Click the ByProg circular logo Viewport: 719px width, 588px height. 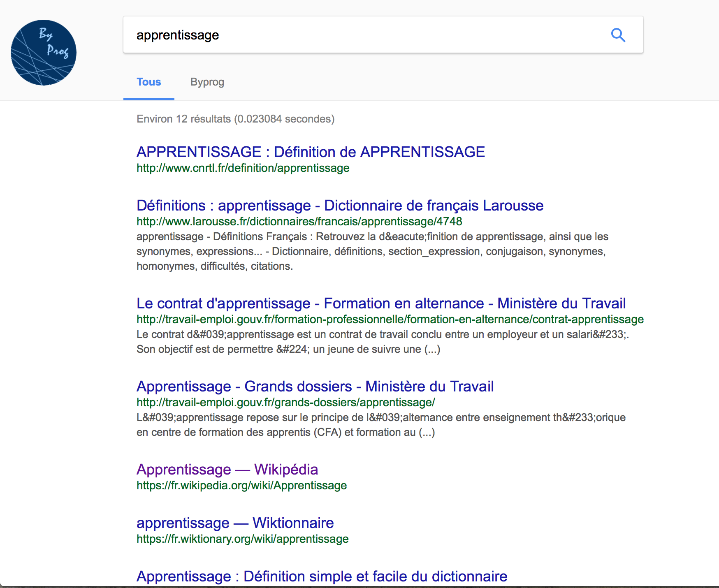pyautogui.click(x=44, y=53)
